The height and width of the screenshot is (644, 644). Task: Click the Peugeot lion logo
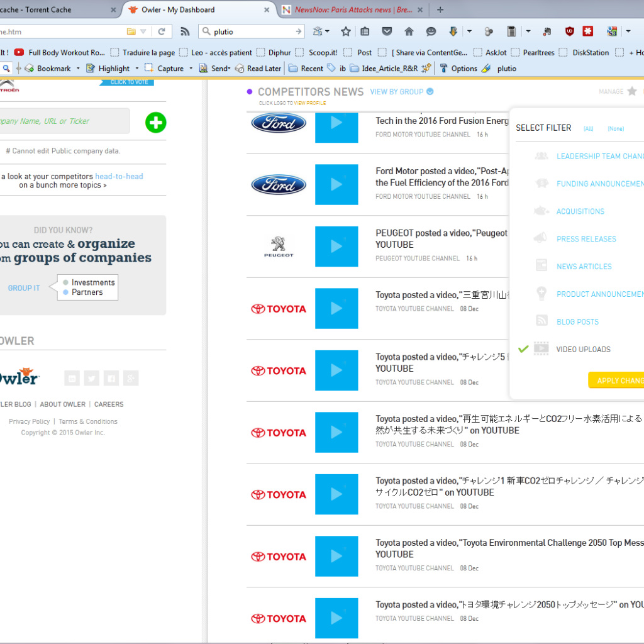[279, 247]
